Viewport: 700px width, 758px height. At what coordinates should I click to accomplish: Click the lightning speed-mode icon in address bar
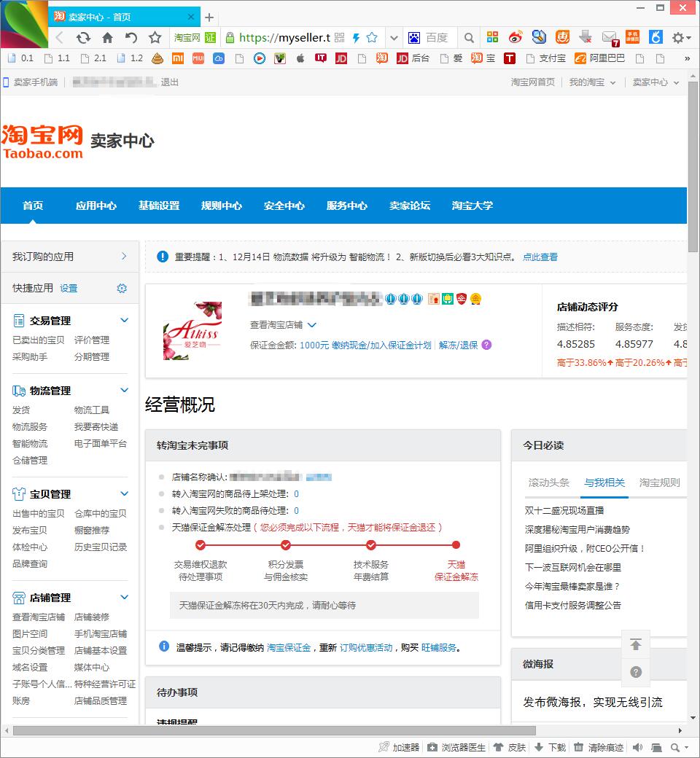[356, 38]
